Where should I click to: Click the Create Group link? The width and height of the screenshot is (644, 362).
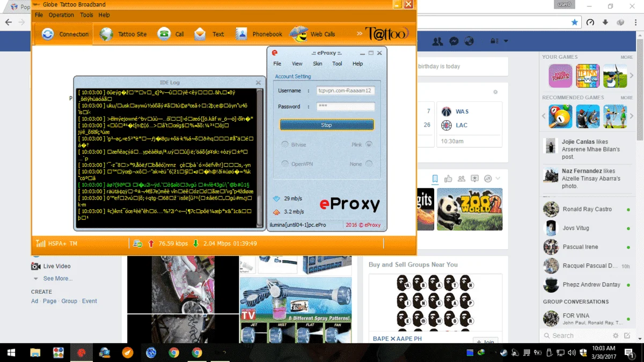69,301
